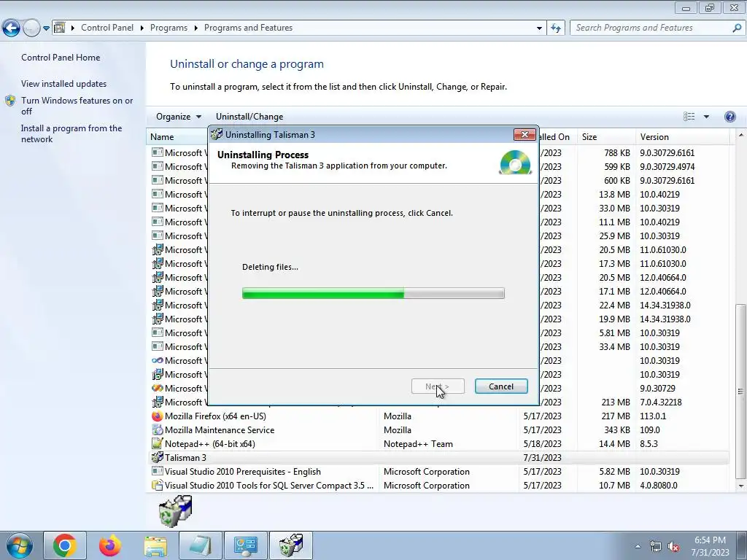Viewport: 747px width, 560px height.
Task: Open the Windows Start button
Action: pyautogui.click(x=19, y=545)
